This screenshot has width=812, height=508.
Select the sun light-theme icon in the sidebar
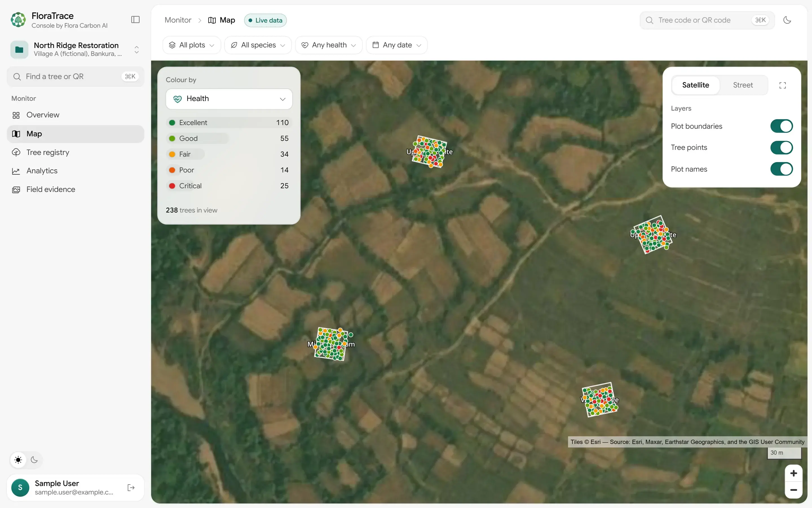pos(18,460)
